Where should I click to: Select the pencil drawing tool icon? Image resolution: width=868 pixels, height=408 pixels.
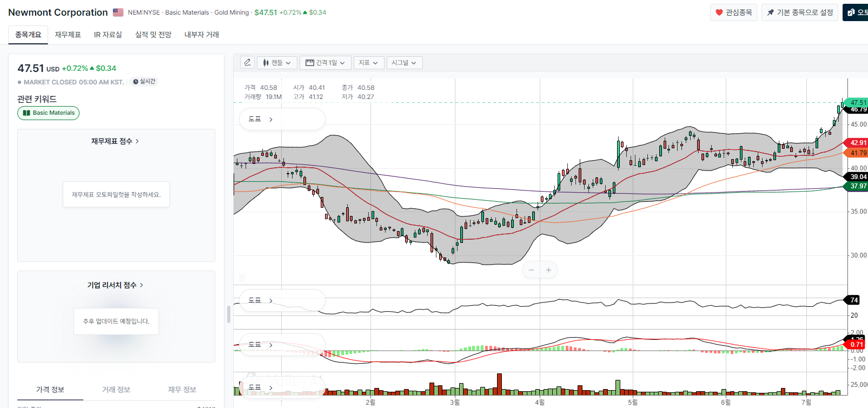[x=247, y=63]
